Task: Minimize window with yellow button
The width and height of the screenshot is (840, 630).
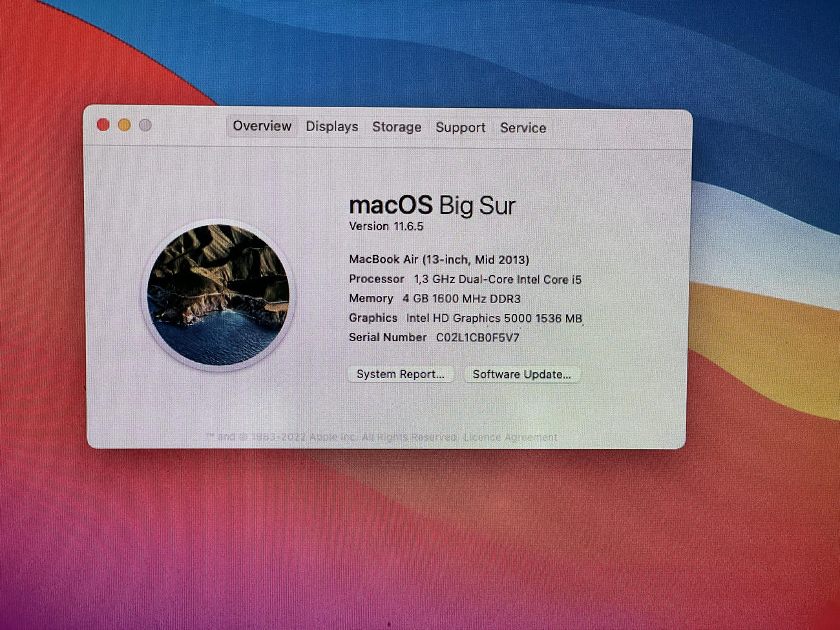Action: [x=124, y=125]
